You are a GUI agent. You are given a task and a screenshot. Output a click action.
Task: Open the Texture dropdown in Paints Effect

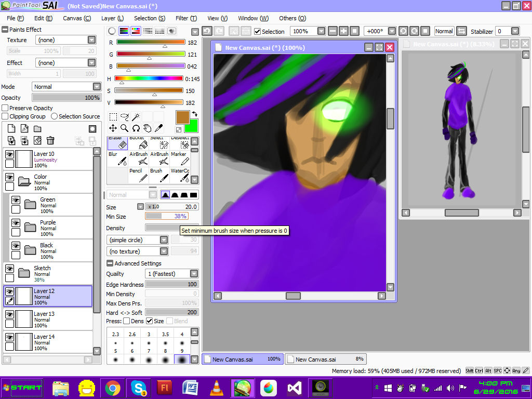(91, 39)
